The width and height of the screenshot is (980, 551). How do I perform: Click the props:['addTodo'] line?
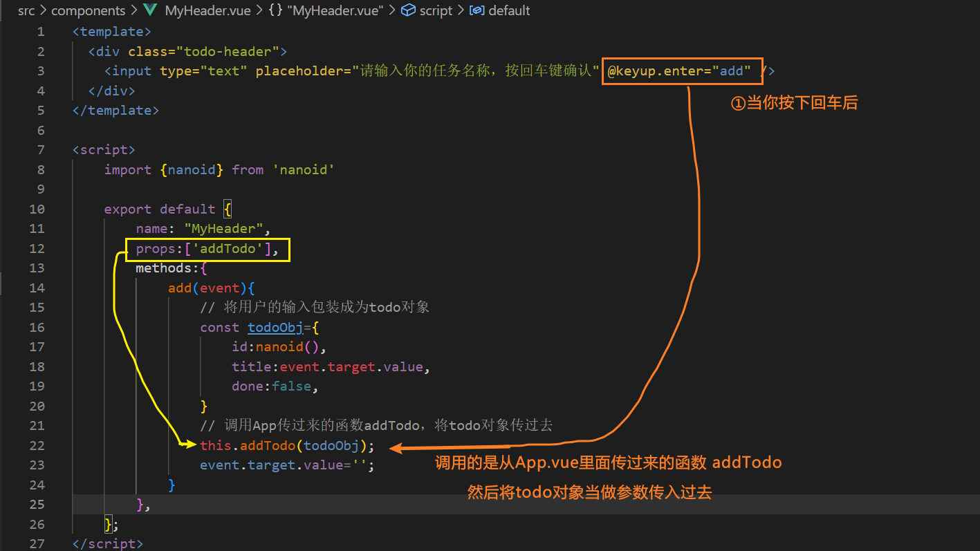(x=207, y=249)
